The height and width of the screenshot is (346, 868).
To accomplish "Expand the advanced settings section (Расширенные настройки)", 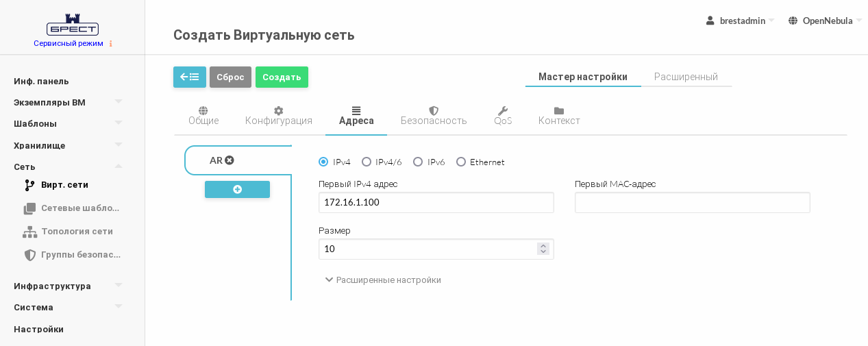I will 383,280.
